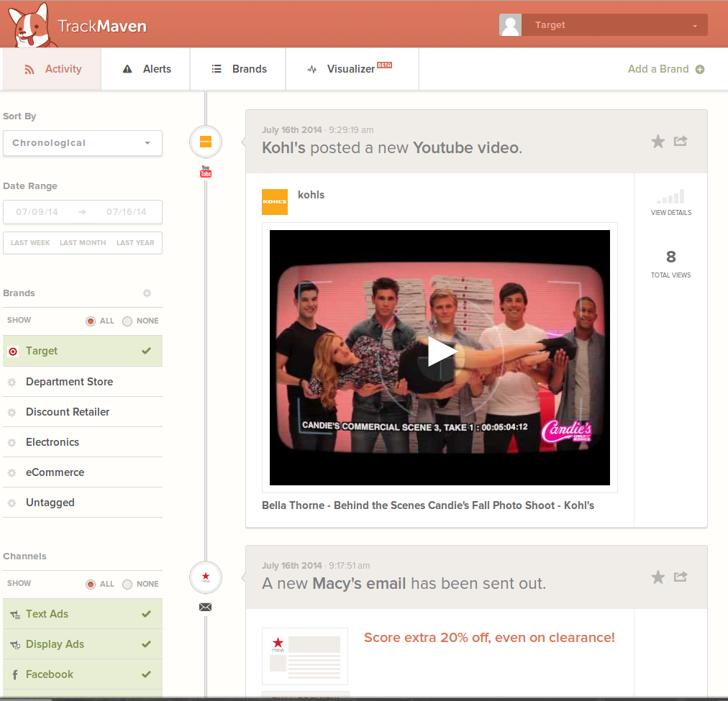Image resolution: width=728 pixels, height=701 pixels.
Task: Click the July 16th 2014 9:29:19 am timestamp
Action: (x=317, y=130)
